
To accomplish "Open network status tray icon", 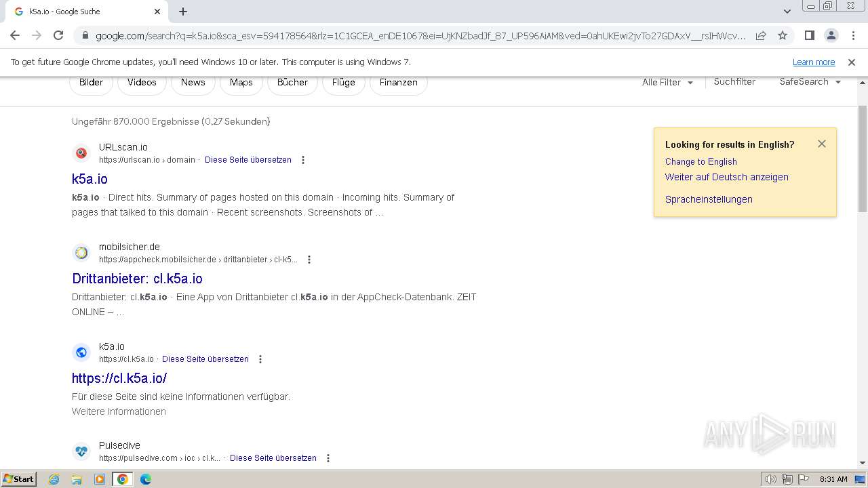I will tap(787, 479).
